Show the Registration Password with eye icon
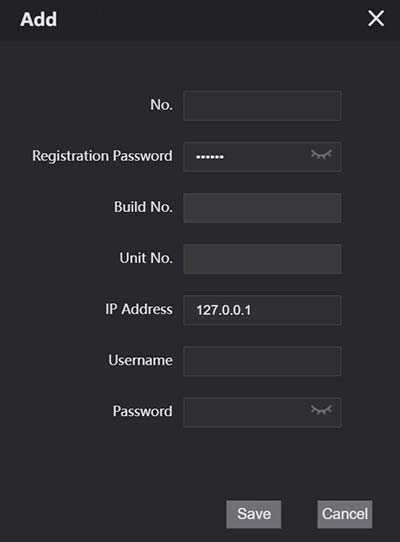The height and width of the screenshot is (542, 400). pyautogui.click(x=322, y=155)
